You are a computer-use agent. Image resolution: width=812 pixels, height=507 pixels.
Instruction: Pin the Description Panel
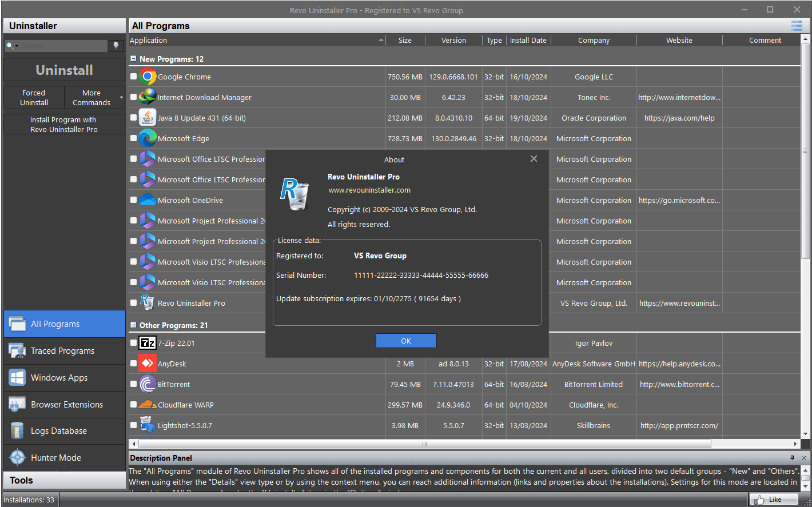[792, 458]
